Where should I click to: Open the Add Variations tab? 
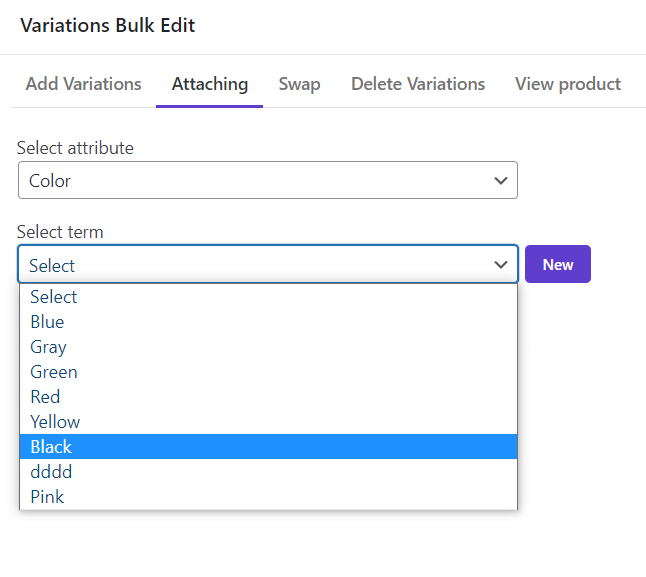click(x=84, y=84)
